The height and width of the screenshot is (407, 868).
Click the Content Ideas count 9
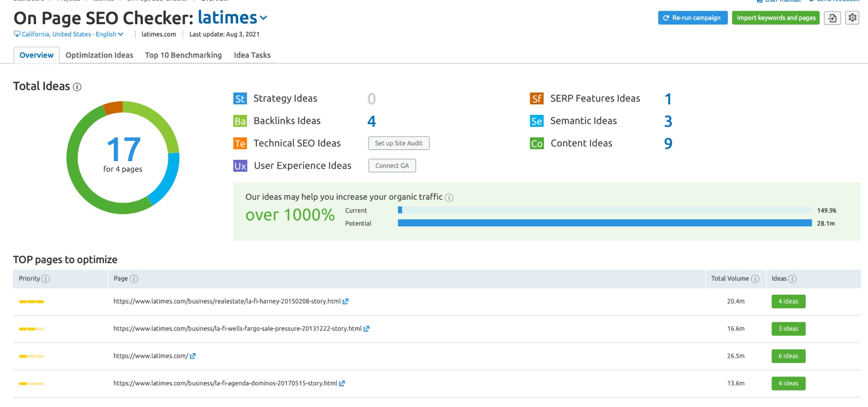[668, 144]
